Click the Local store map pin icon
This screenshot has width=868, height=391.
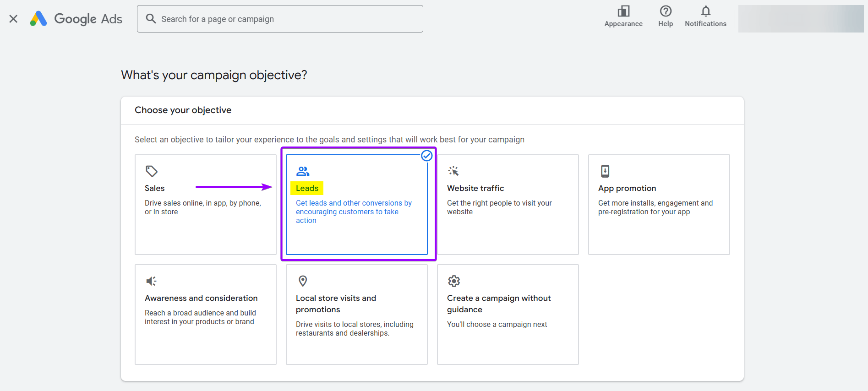click(303, 281)
